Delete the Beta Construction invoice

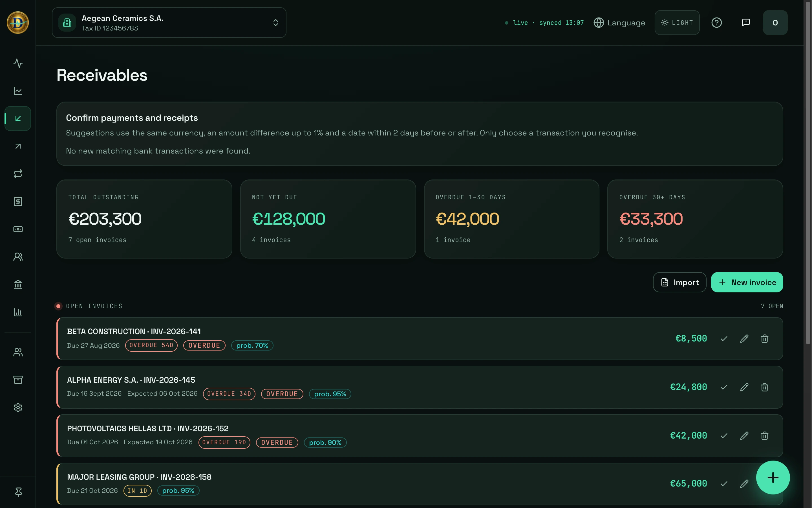tap(764, 339)
